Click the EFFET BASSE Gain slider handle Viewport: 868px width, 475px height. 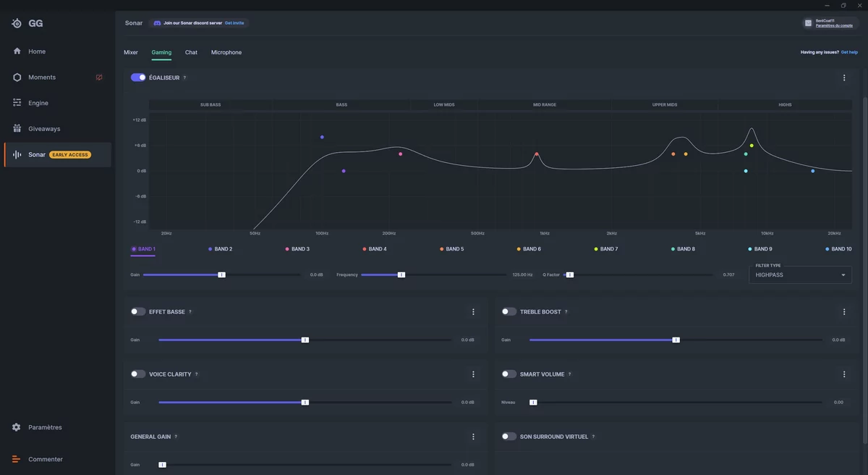305,340
